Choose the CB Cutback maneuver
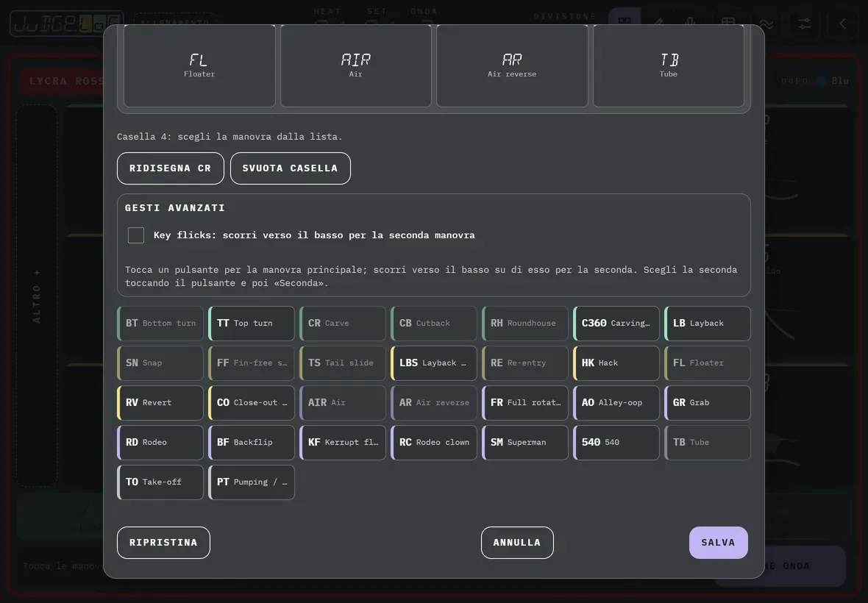This screenshot has height=603, width=868. (x=434, y=323)
